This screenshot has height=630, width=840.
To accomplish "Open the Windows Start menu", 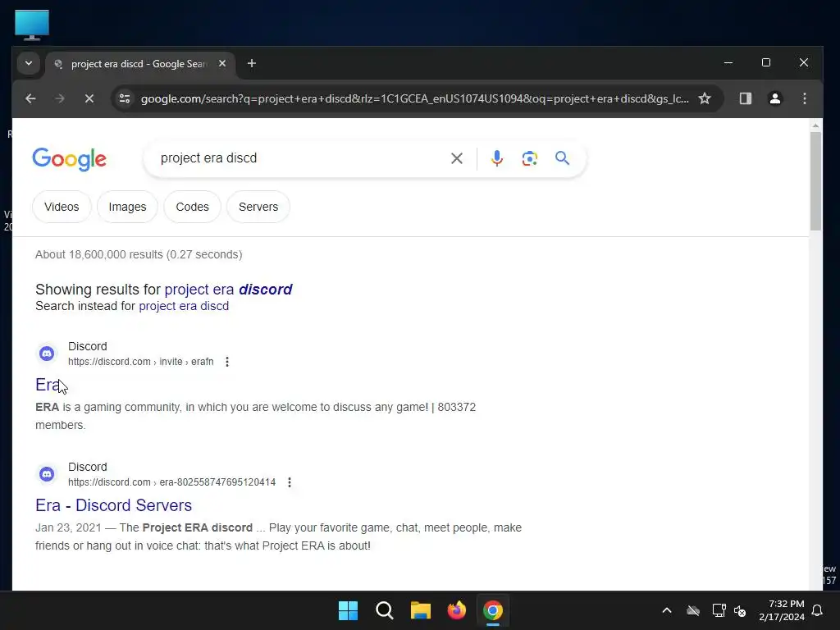I will (348, 610).
